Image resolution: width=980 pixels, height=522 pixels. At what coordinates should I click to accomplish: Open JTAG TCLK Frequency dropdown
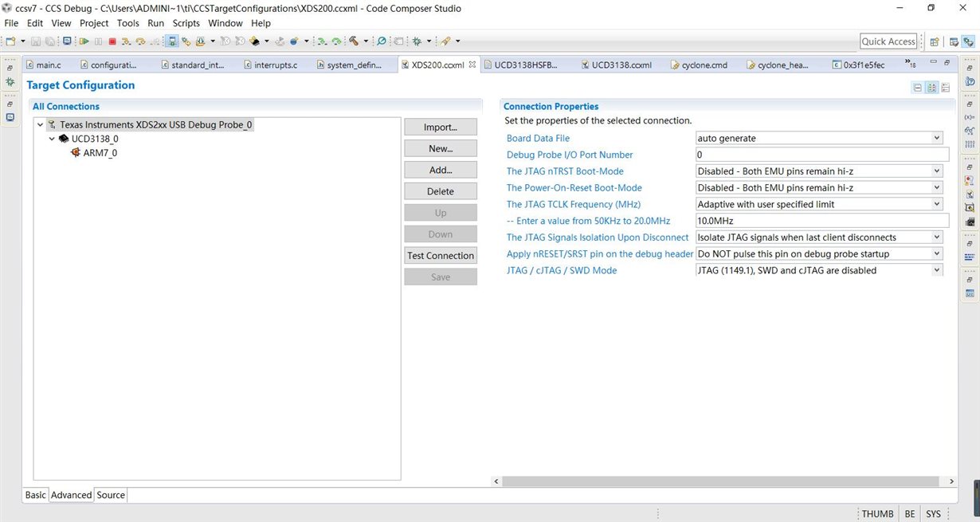click(937, 204)
